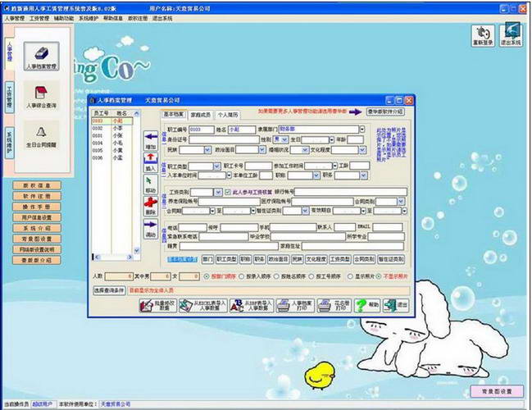Click 人事档案打印 printer icon
Screen dimensions: 532x410
point(296,306)
